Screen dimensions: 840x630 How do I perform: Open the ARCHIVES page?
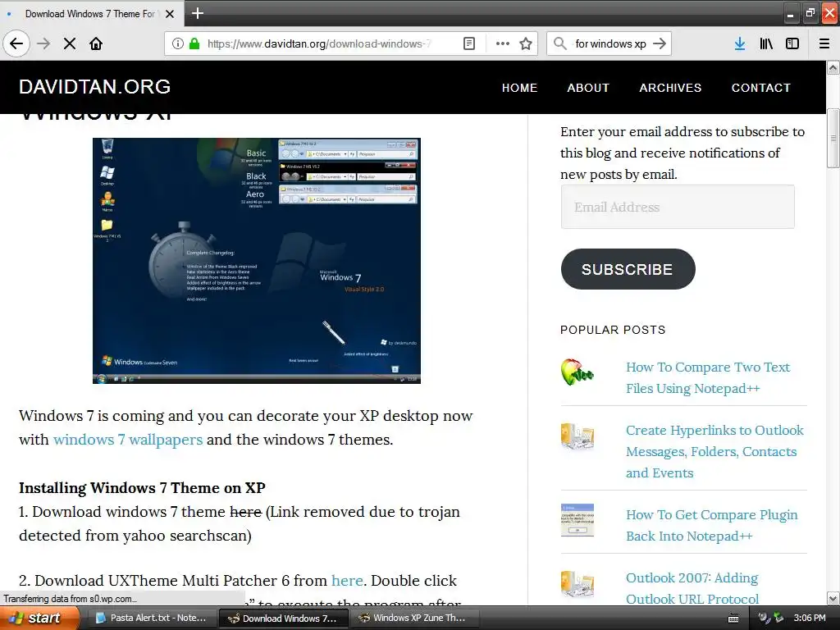point(670,88)
